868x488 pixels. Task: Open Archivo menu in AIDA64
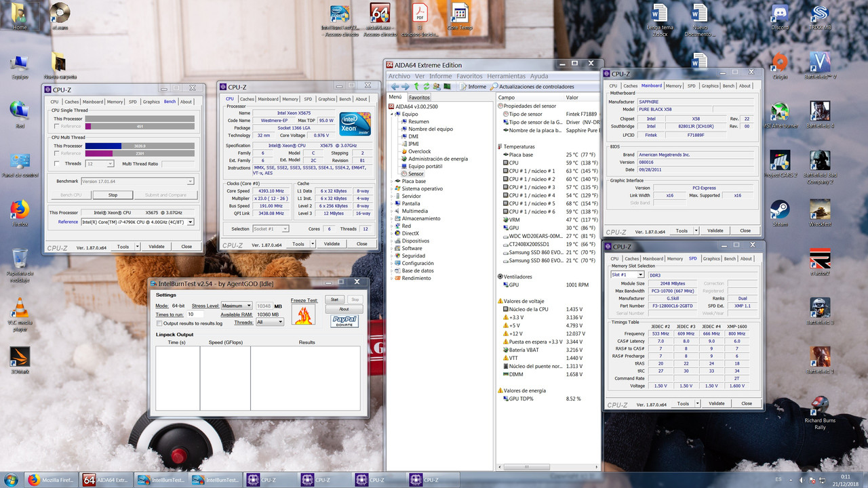click(x=399, y=76)
